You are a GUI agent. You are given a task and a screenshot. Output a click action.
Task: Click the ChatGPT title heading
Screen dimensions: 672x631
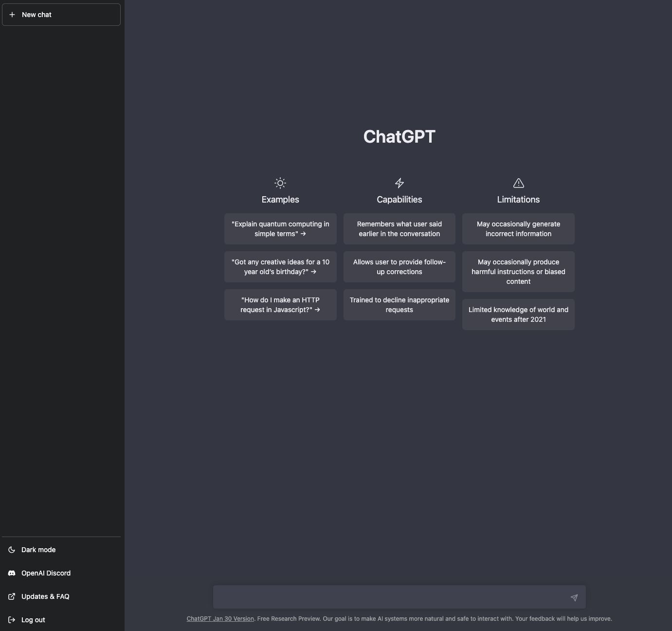[x=400, y=137]
